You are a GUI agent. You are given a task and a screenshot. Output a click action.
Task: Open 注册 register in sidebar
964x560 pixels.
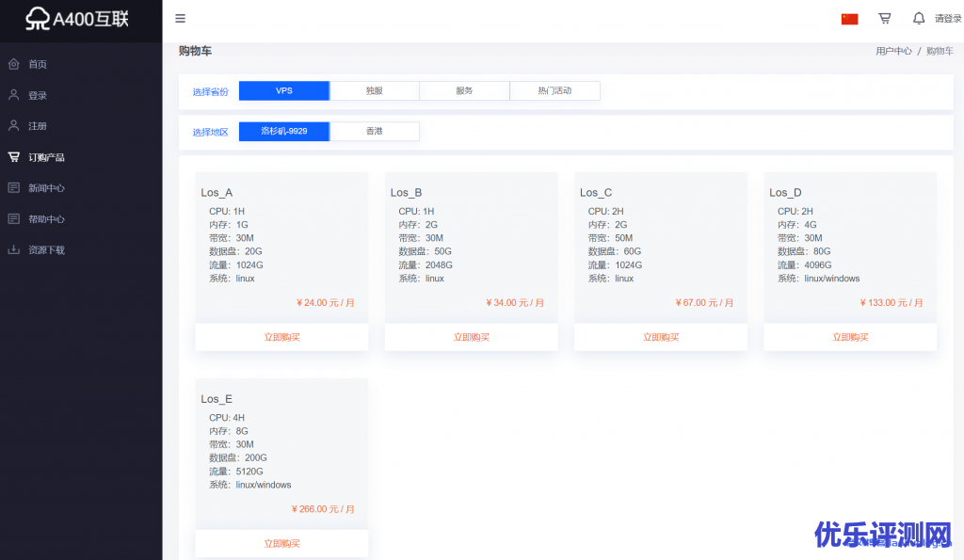click(x=38, y=126)
